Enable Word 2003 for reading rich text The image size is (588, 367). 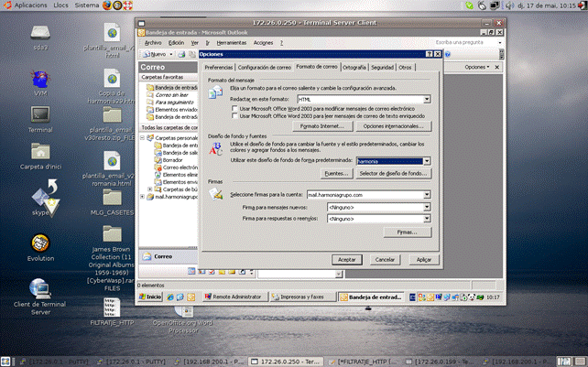coord(235,116)
